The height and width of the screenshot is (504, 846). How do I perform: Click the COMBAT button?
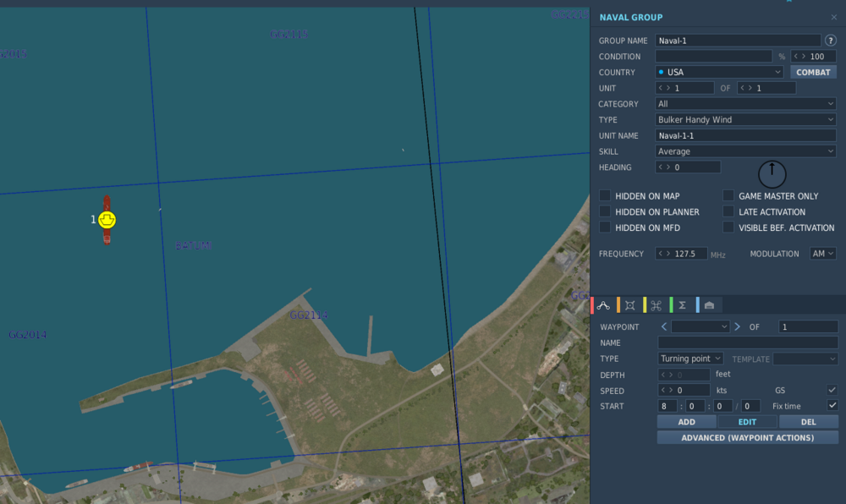[813, 73]
